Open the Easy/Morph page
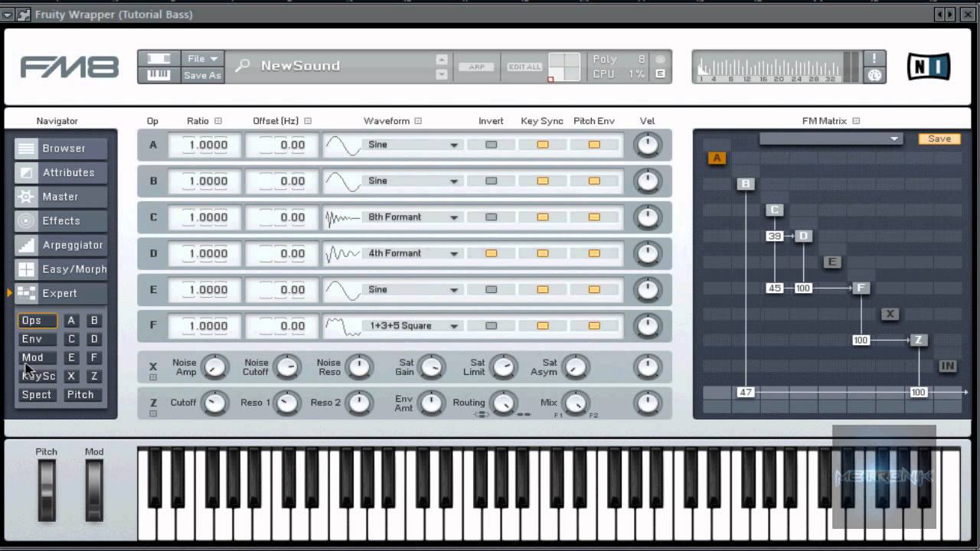Image resolution: width=980 pixels, height=551 pixels. click(61, 269)
